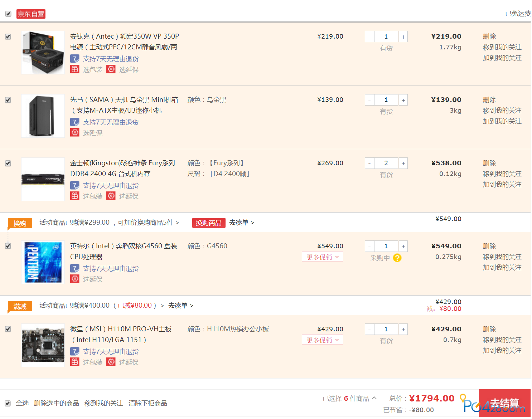The image size is (532, 419).
Task: Click quantity field of MSI motherboard
Action: [x=386, y=329]
